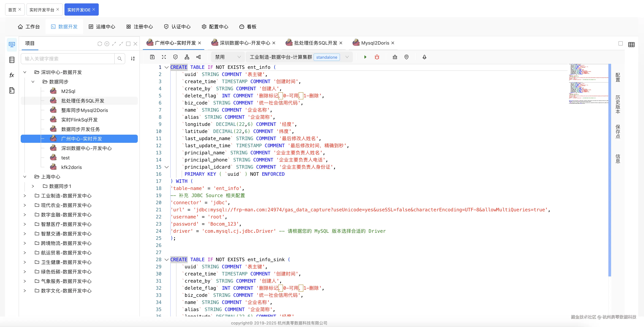644x327 pixels.
Task: Select the fx function icon in left sidebar
Action: click(12, 75)
